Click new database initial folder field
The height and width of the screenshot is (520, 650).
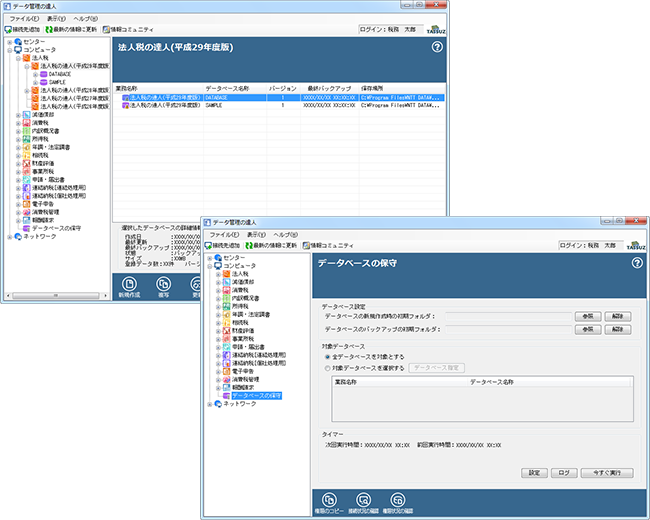click(x=508, y=316)
